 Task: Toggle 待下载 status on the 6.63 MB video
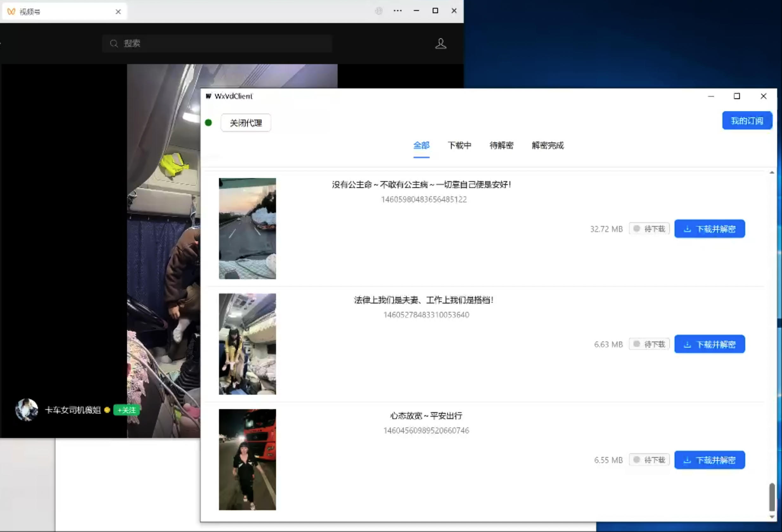point(649,344)
